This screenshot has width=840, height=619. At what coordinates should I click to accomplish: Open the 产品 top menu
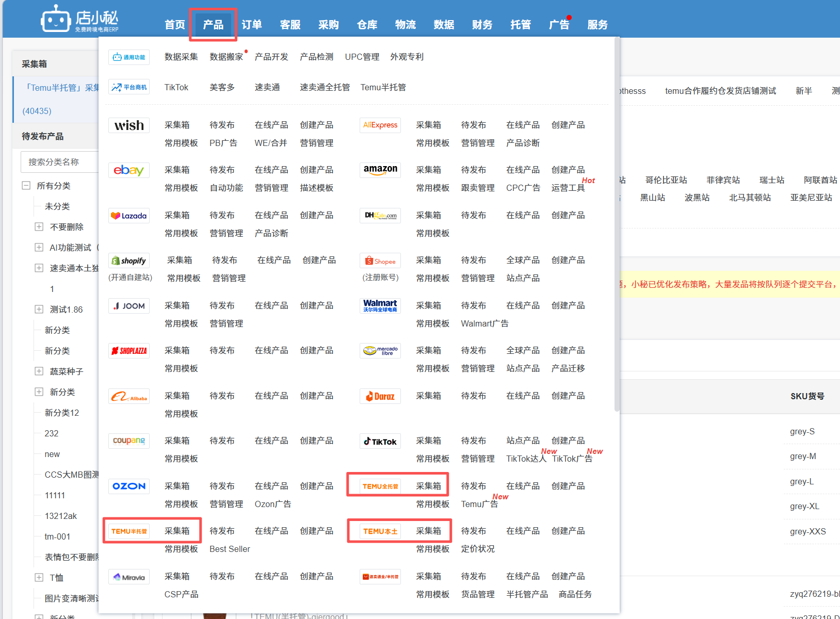coord(213,25)
